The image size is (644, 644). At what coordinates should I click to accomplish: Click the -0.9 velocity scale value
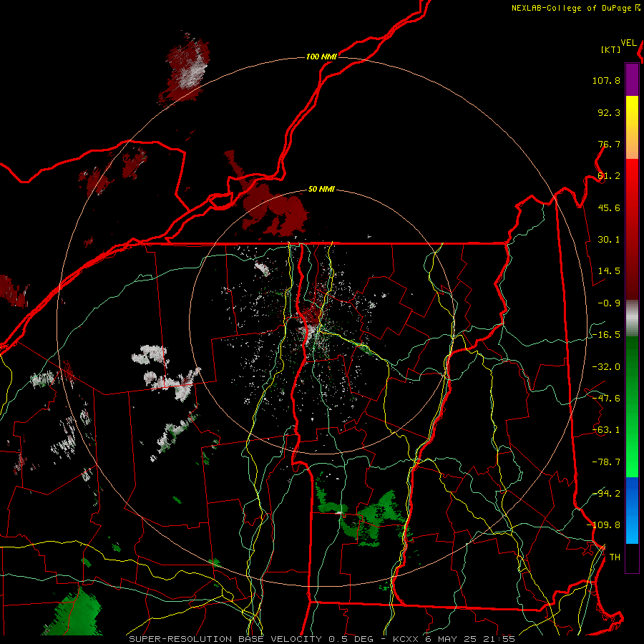[x=609, y=303]
